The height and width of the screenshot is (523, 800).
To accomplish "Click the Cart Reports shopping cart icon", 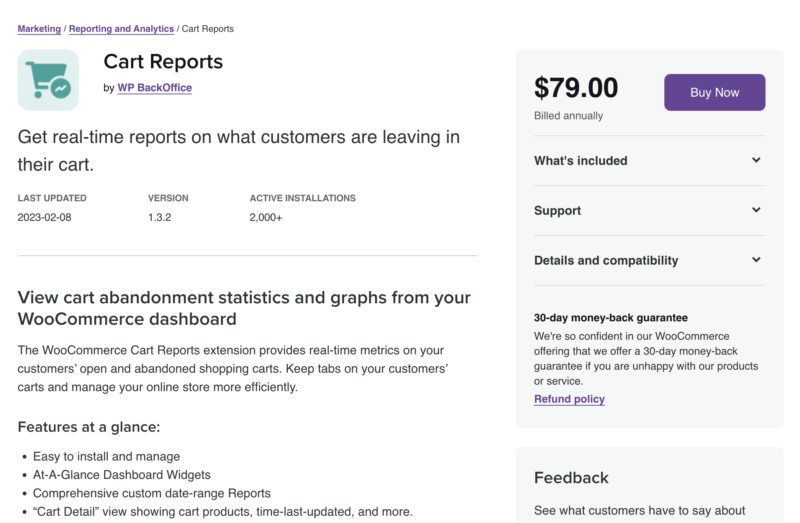I will (48, 80).
